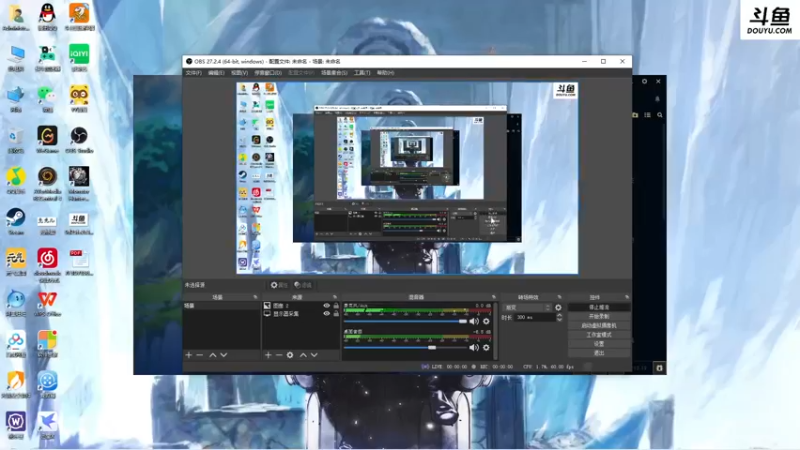The width and height of the screenshot is (800, 450).
Task: Open settings gear of 桌面音频 channel
Action: 486,347
